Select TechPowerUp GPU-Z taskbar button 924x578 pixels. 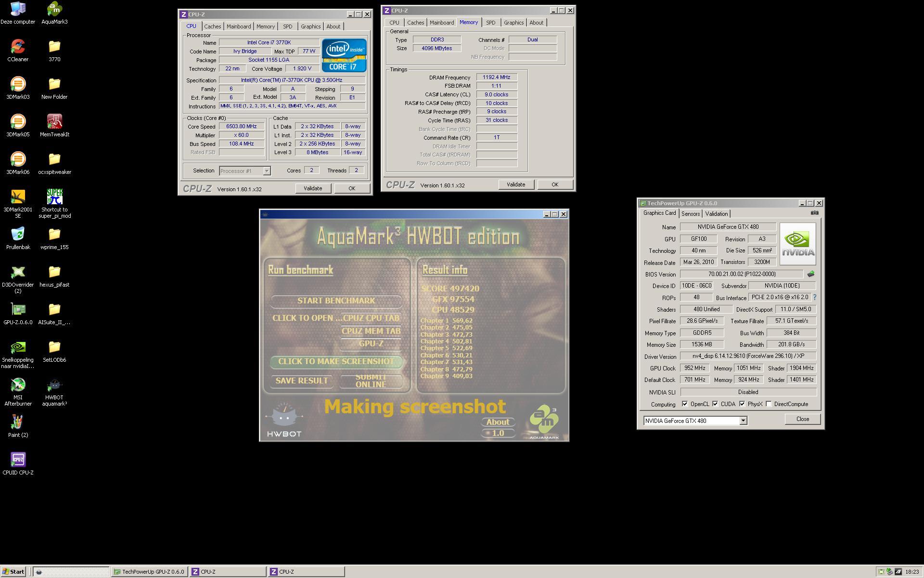[150, 572]
